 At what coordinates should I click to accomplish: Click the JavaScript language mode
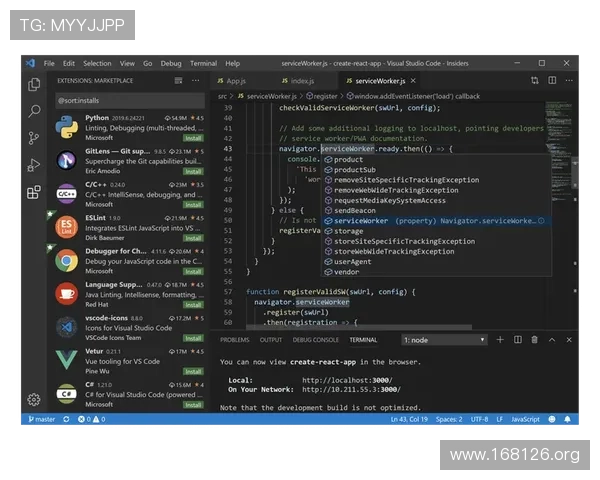click(x=525, y=419)
